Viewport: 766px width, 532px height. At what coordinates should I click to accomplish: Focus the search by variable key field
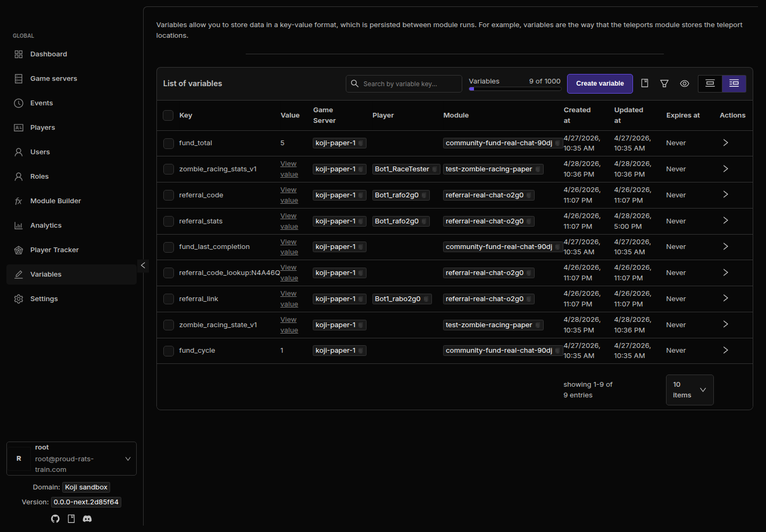click(x=404, y=84)
